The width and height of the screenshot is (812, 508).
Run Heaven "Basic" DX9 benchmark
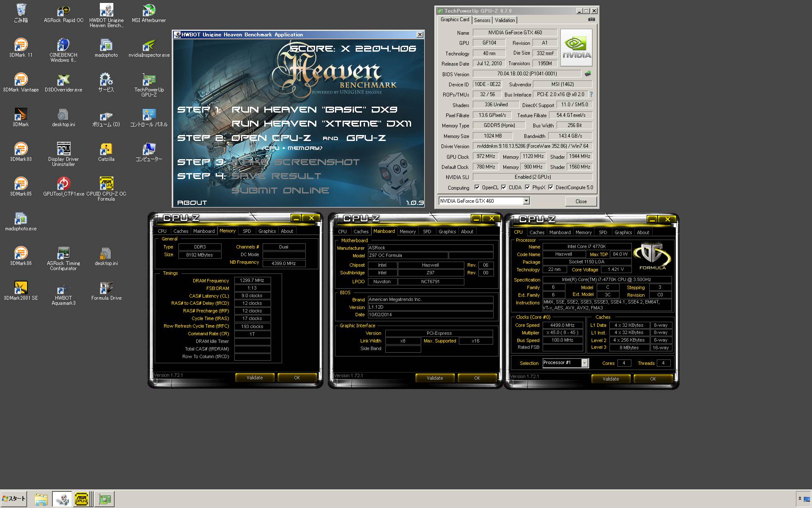314,110
